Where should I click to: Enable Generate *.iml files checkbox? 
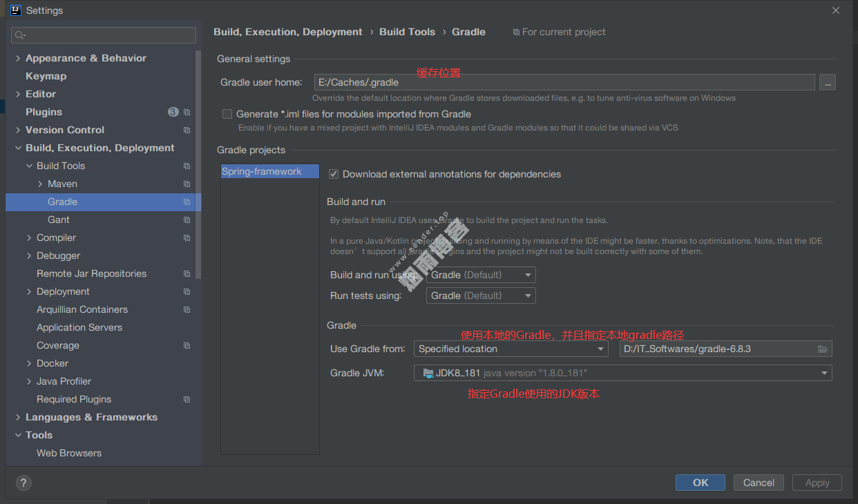click(x=227, y=114)
